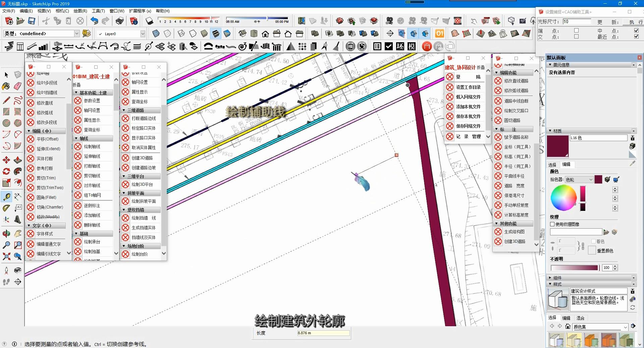This screenshot has height=348, width=644.
Task: Select the Pan hand tool
Action: pyautogui.click(x=18, y=234)
